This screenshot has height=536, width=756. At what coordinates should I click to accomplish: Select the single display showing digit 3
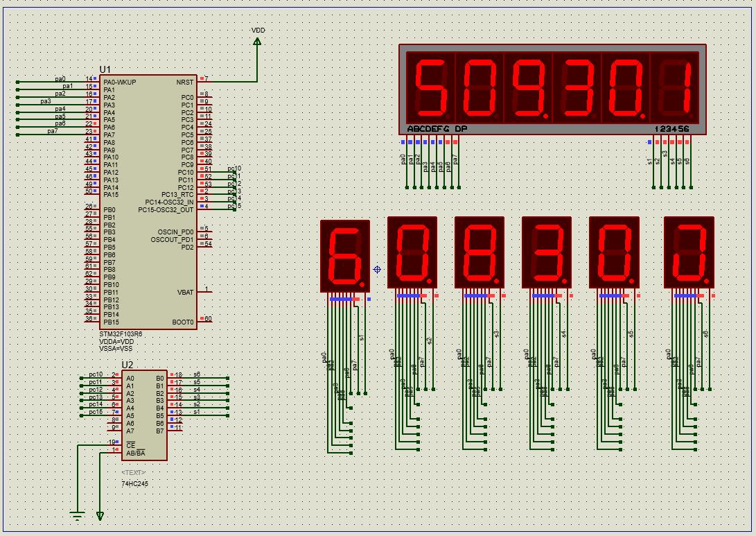click(547, 252)
